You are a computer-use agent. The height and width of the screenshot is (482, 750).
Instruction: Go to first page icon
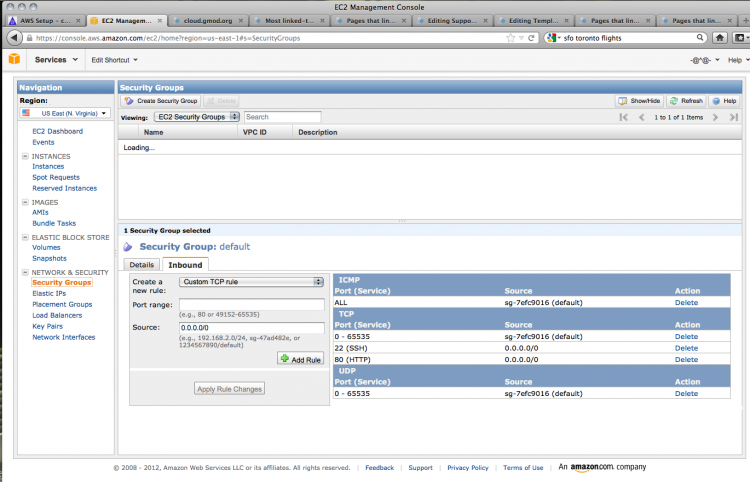click(x=623, y=117)
